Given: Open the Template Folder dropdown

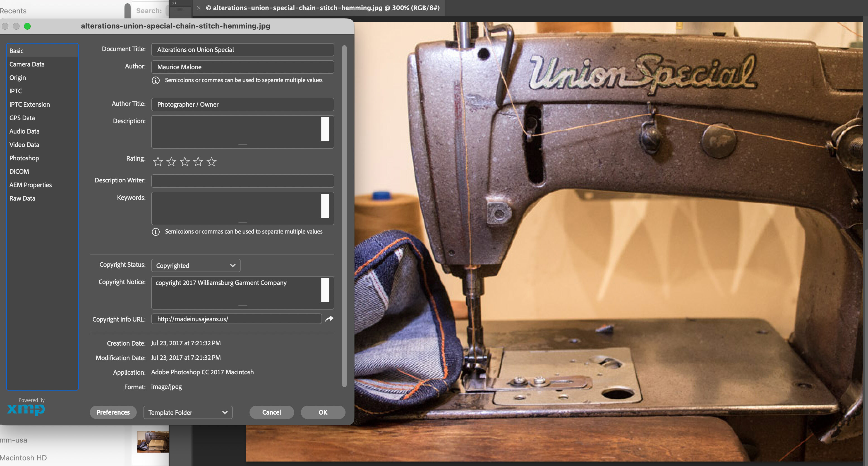Looking at the screenshot, I should point(188,412).
